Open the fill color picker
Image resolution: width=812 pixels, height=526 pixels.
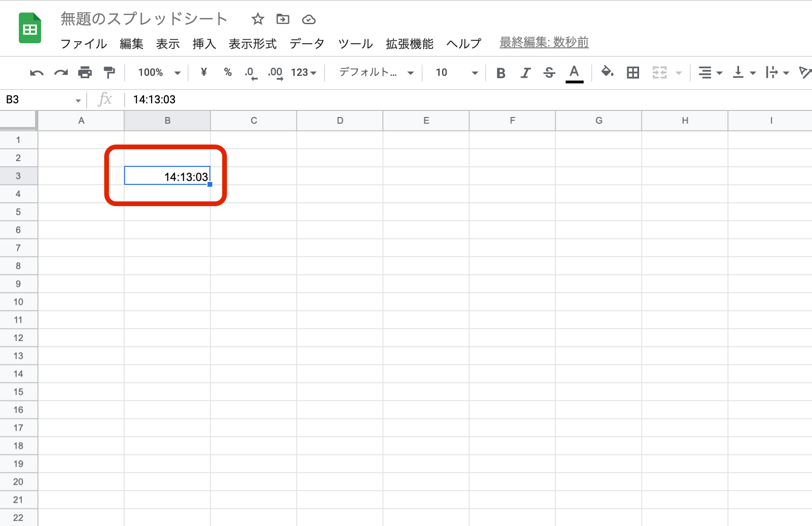pos(607,72)
